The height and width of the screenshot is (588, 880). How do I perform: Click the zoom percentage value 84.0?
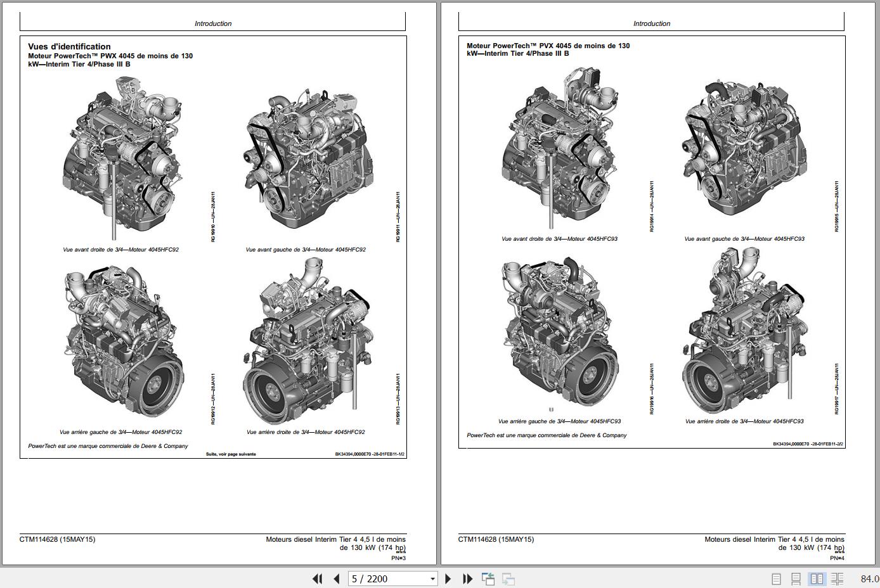pos(870,579)
